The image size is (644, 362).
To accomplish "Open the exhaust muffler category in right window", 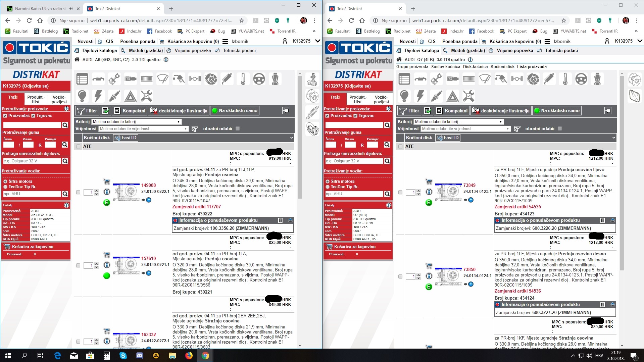I will (549, 79).
